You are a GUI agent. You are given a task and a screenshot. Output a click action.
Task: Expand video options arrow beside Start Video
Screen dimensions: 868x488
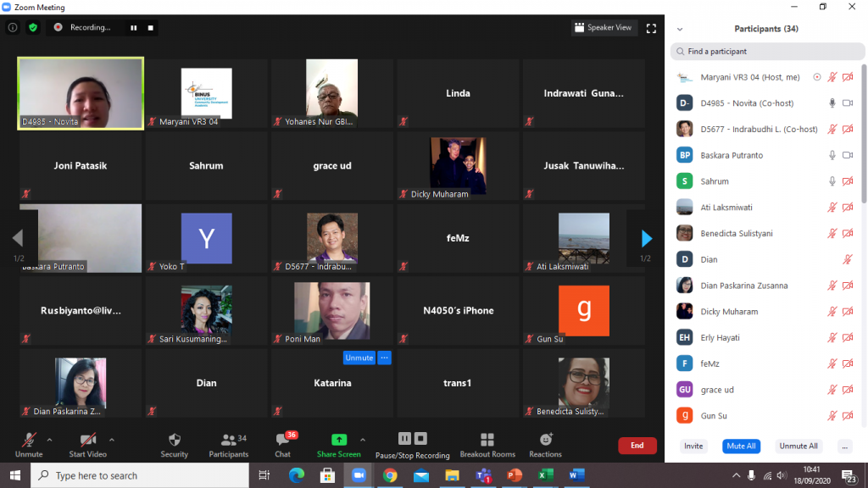pos(112,440)
